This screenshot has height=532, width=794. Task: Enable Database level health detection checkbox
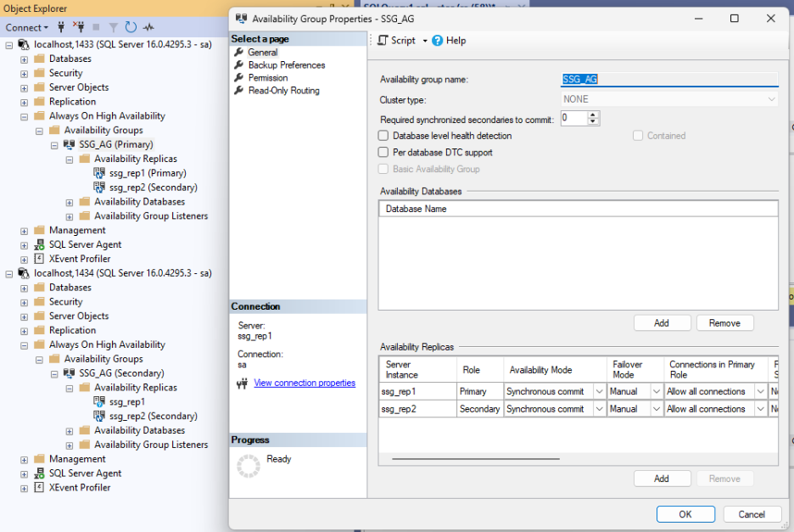(383, 136)
